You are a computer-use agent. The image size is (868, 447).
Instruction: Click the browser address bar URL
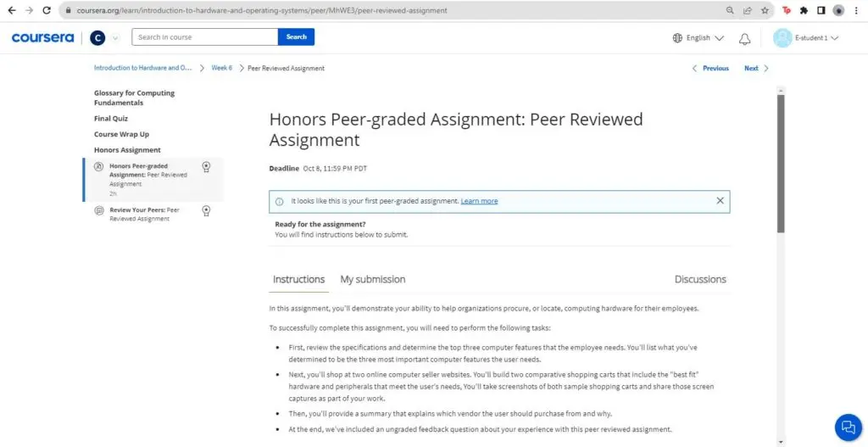coord(262,10)
